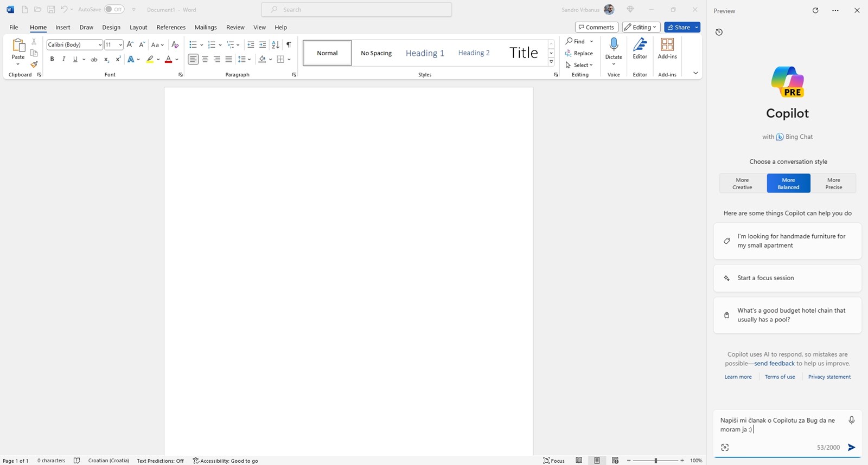
Task: Adjust the zoom slider in status bar
Action: [655, 461]
